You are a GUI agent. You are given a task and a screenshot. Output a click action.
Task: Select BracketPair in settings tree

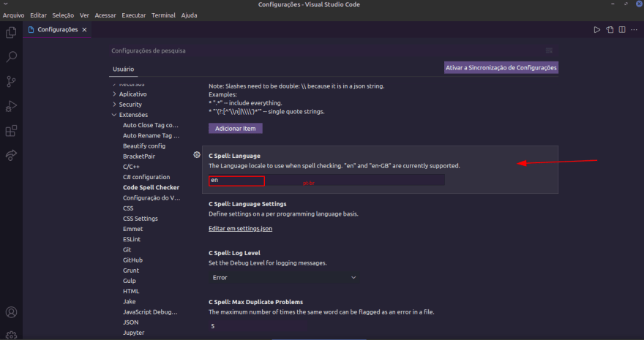[x=139, y=156]
